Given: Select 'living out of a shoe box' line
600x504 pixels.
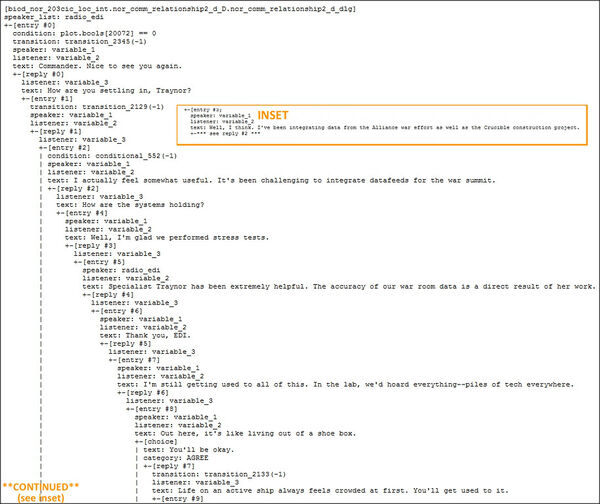Looking at the screenshot, I should 245,434.
